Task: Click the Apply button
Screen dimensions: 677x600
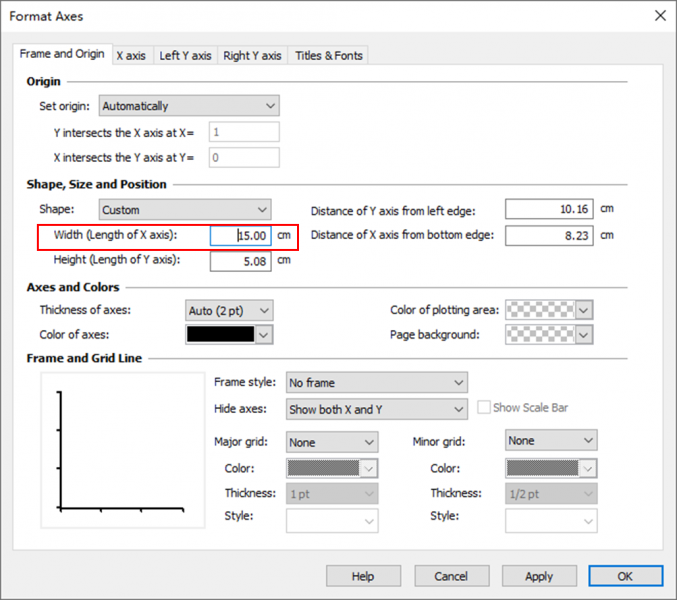Action: [x=539, y=576]
